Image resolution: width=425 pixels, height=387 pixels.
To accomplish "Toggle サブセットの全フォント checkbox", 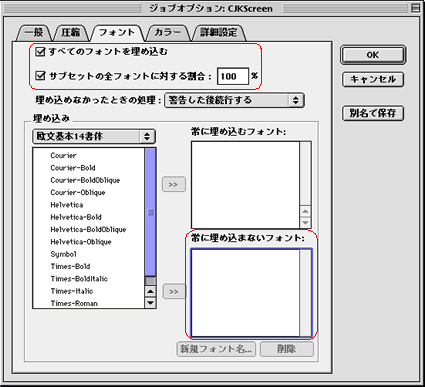I will (40, 76).
